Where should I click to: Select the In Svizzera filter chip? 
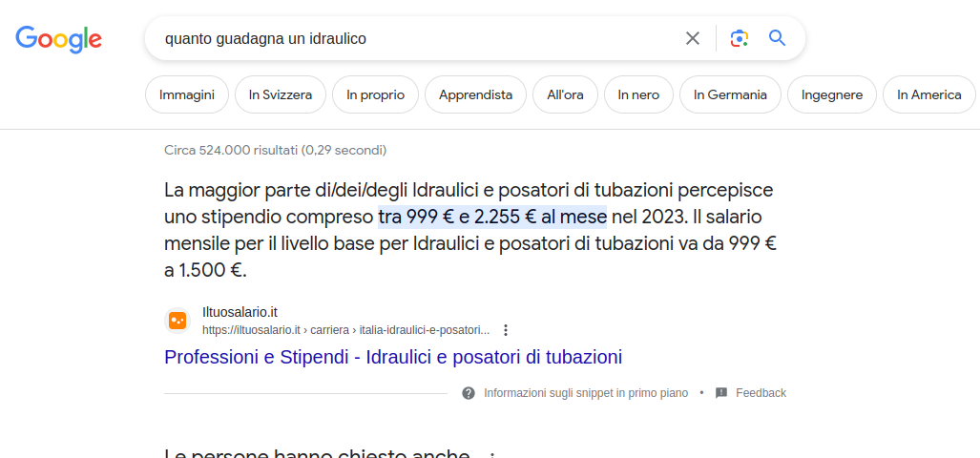click(280, 95)
